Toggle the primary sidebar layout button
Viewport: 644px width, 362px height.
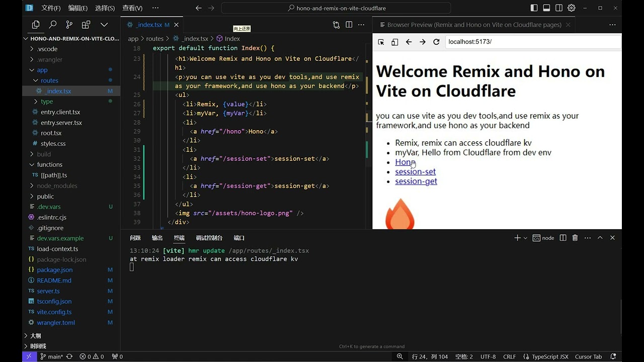tap(534, 8)
